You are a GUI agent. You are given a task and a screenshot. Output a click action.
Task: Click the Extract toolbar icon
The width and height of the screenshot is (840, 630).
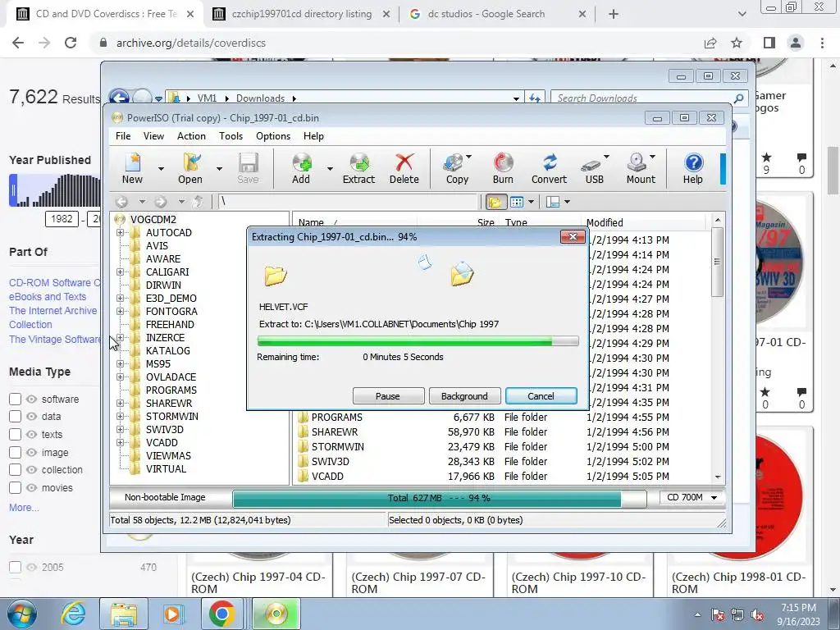pyautogui.click(x=359, y=168)
